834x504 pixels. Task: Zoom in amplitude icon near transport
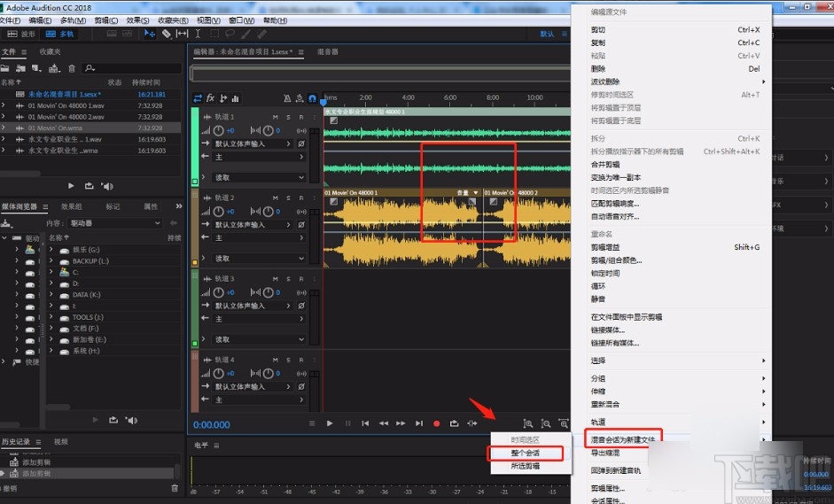click(x=527, y=423)
